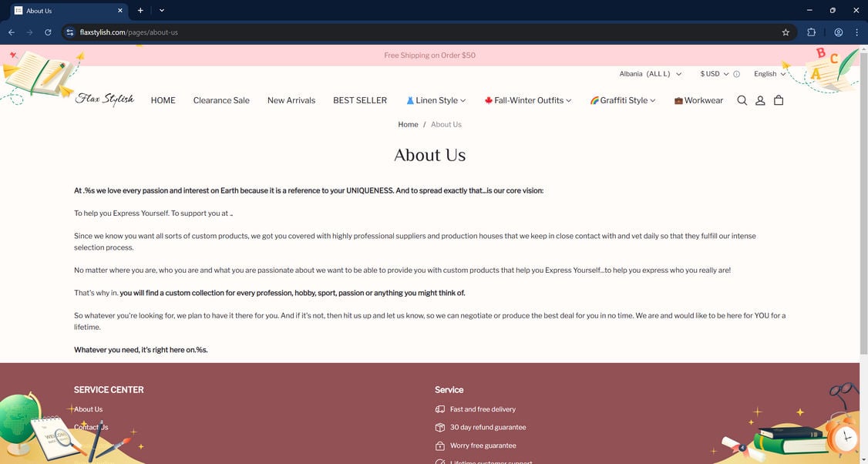The width and height of the screenshot is (868, 464).
Task: Open the Chrome profile avatar icon
Action: 839,32
